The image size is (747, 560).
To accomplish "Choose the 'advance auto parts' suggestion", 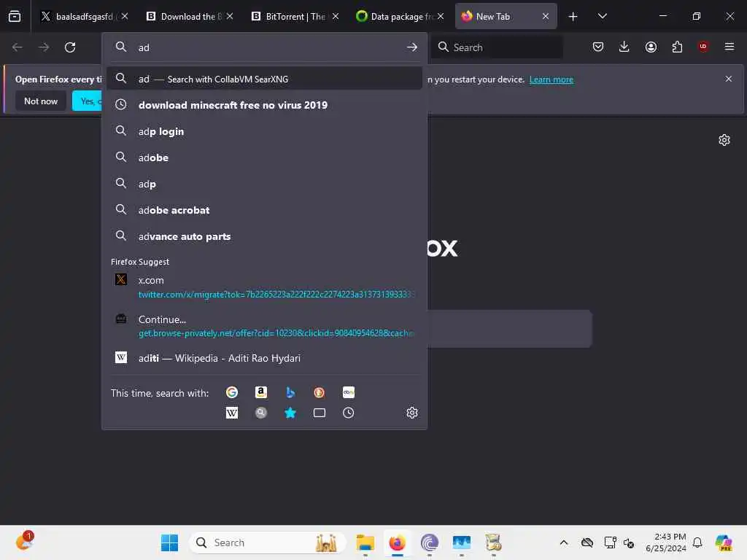I will point(264,236).
